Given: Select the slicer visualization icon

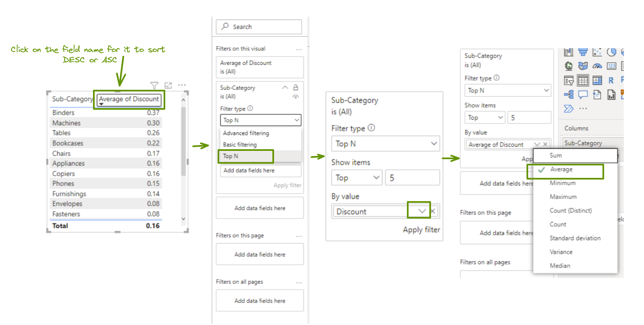Looking at the screenshot, I should point(568,80).
